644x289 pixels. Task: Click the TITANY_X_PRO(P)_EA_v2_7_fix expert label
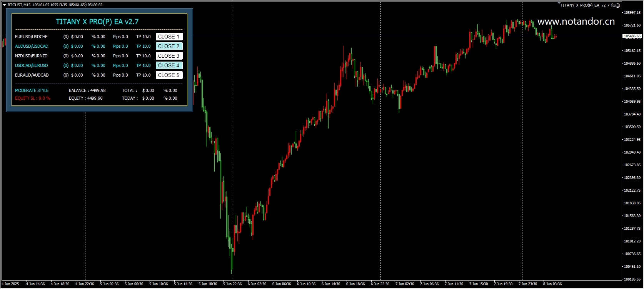[x=587, y=5]
